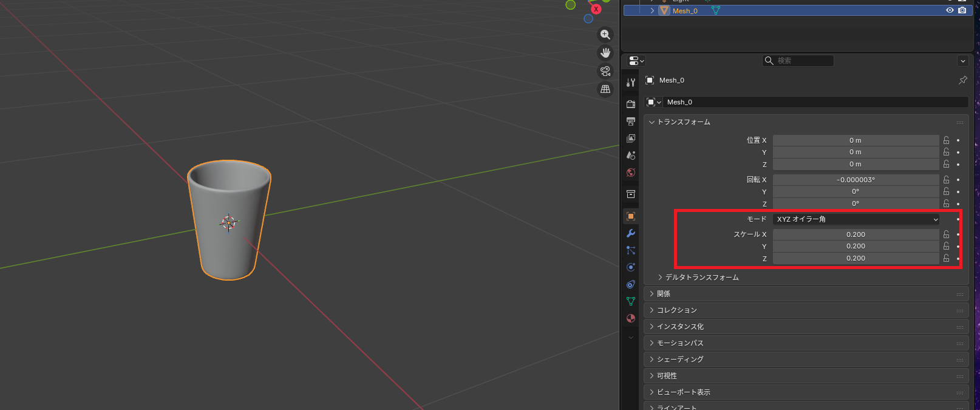Open the XYZ オイラー角 rotation mode dropdown
The width and height of the screenshot is (980, 410).
(x=857, y=219)
